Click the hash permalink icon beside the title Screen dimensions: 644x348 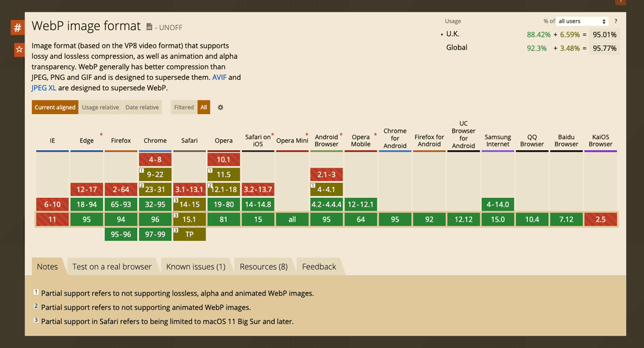pyautogui.click(x=17, y=28)
